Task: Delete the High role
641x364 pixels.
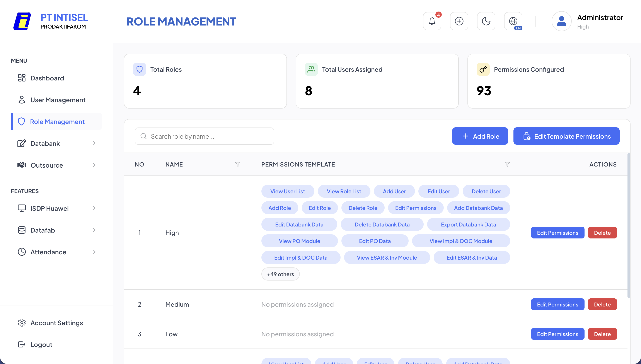Action: [602, 233]
